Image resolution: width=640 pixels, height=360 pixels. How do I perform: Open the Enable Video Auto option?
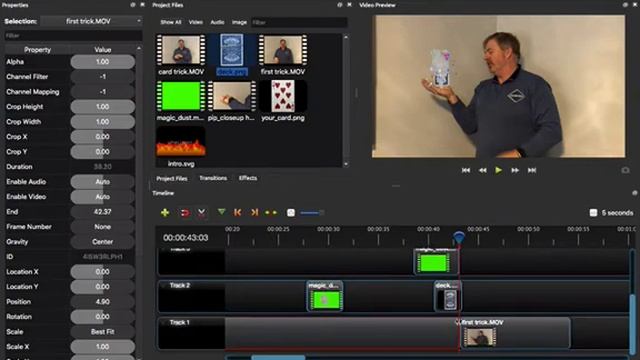(102, 197)
